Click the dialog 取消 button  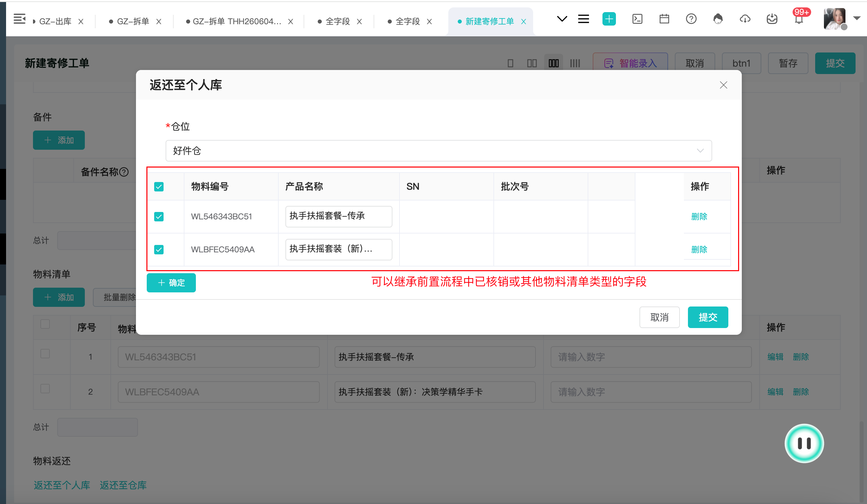pyautogui.click(x=659, y=317)
